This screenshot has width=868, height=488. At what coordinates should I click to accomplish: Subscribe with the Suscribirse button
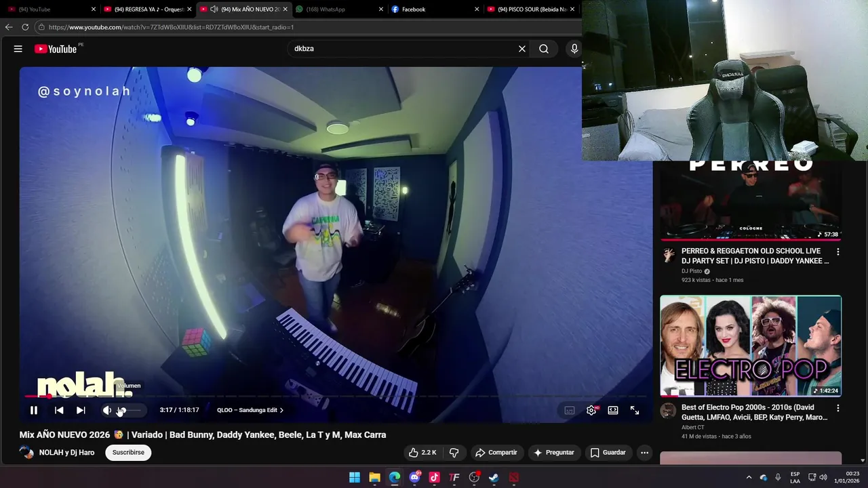pos(128,452)
